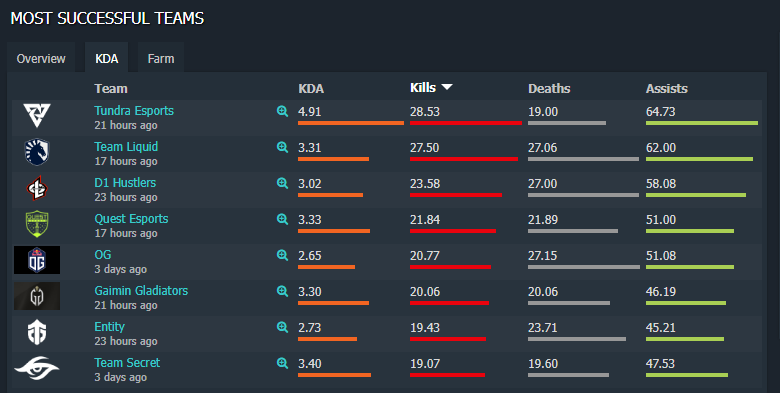Sort the table by Deaths column header
This screenshot has width=780, height=393.
pos(549,89)
